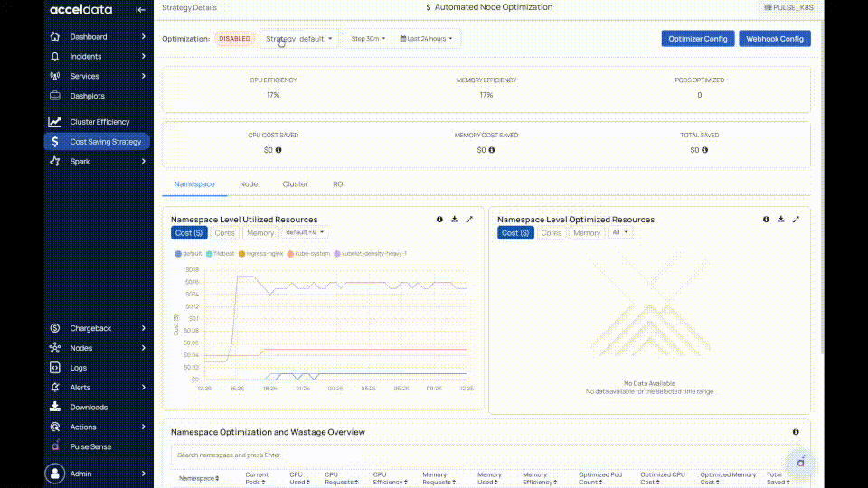868x488 pixels.
Task: Toggle Cores in Utilized Resources
Action: (225, 233)
